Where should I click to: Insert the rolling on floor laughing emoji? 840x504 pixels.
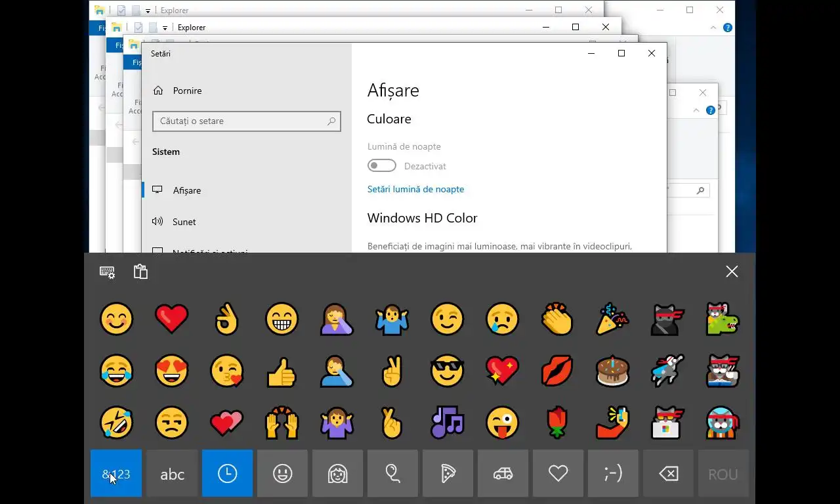click(116, 422)
